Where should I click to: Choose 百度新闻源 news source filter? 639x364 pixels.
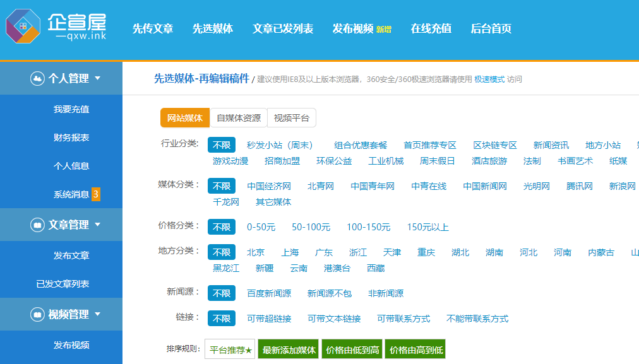tap(269, 293)
